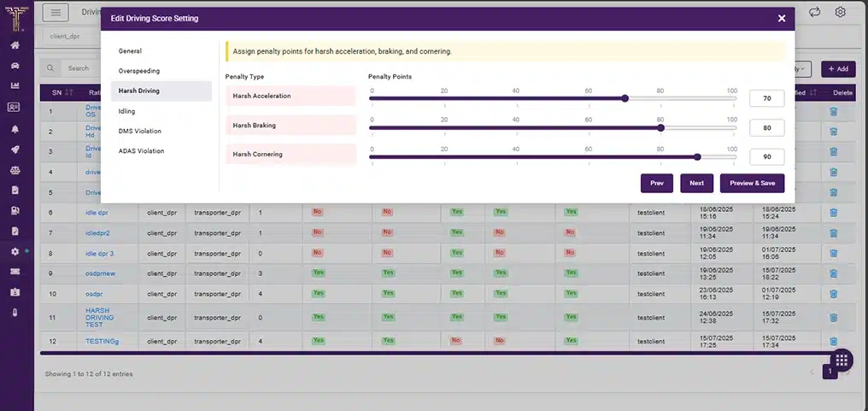Delete the HARSH DRIVING TEST row via trash icon
868x411 pixels.
(x=834, y=317)
